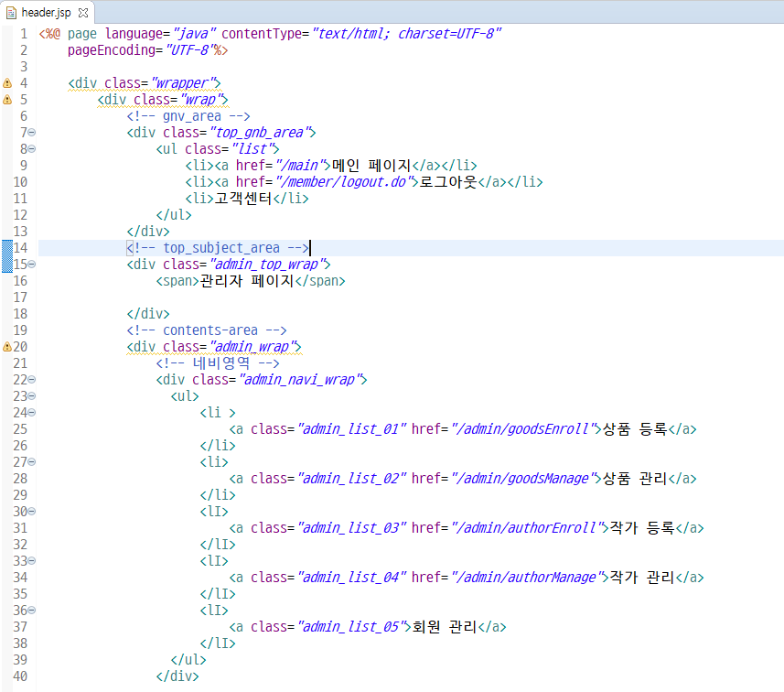
Task: Collapse the fold at line 30
Action: point(32,512)
